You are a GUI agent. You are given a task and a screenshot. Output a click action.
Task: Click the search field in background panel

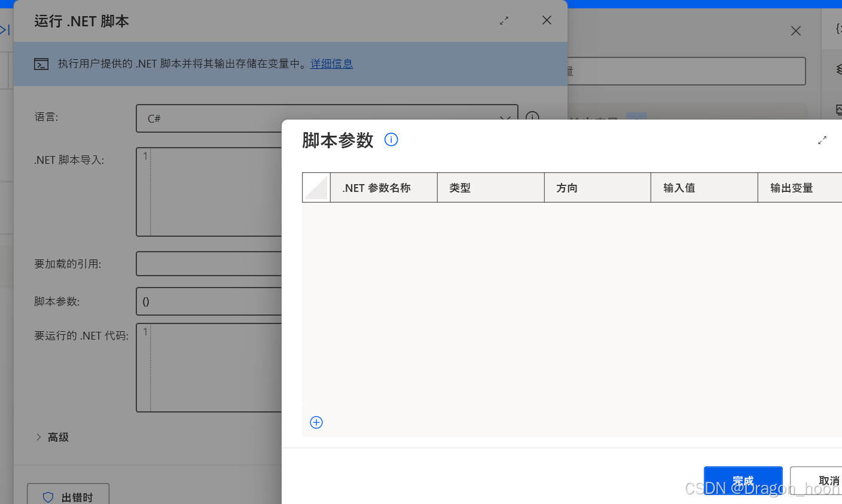pos(686,71)
